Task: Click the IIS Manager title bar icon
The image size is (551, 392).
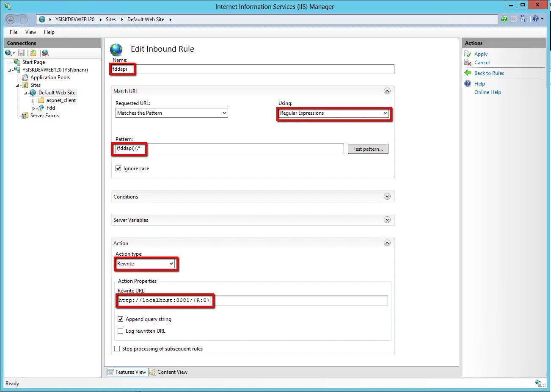Action: click(7, 6)
